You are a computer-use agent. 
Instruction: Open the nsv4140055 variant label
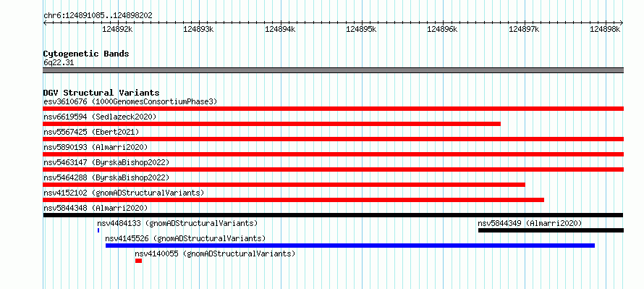(x=215, y=254)
